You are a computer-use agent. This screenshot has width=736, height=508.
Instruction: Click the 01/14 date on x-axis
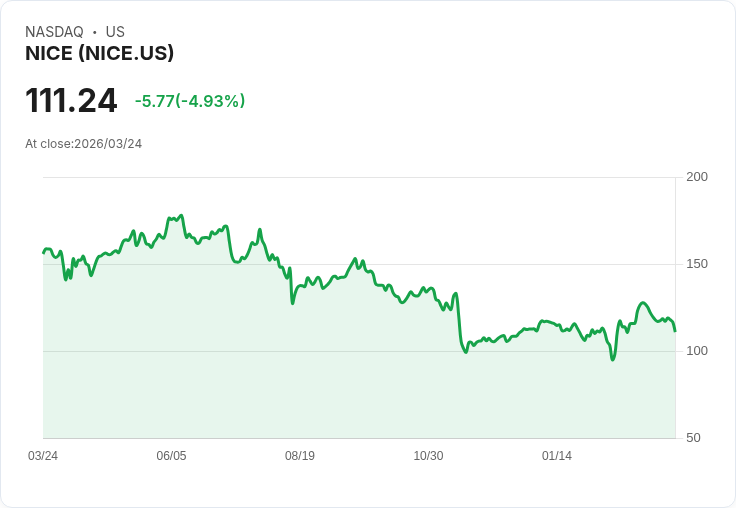pos(557,456)
